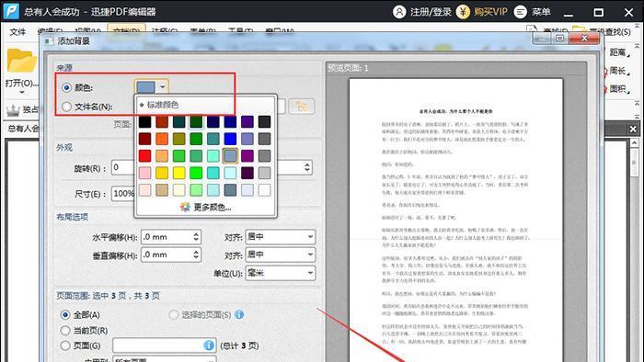Select the black color swatch

click(145, 122)
